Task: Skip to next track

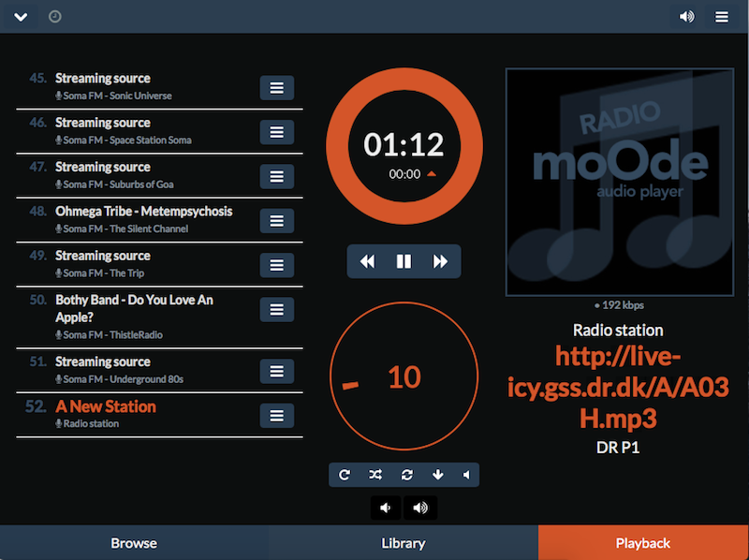Action: click(440, 261)
